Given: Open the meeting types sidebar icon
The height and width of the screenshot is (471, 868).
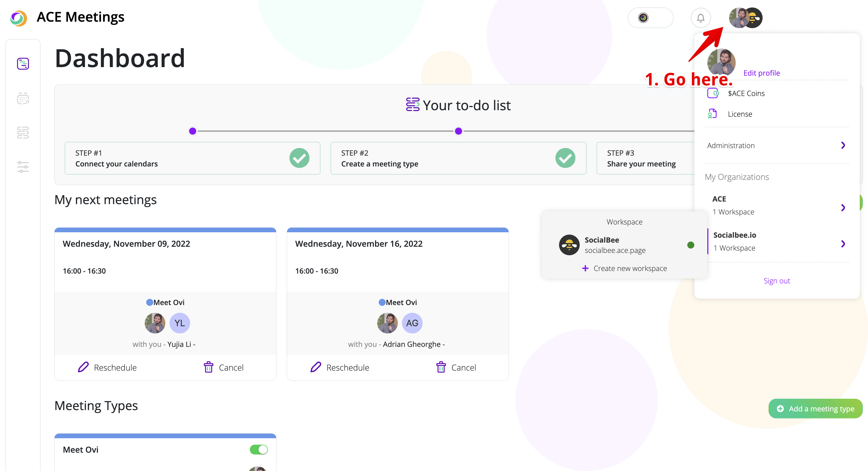Looking at the screenshot, I should [x=23, y=133].
